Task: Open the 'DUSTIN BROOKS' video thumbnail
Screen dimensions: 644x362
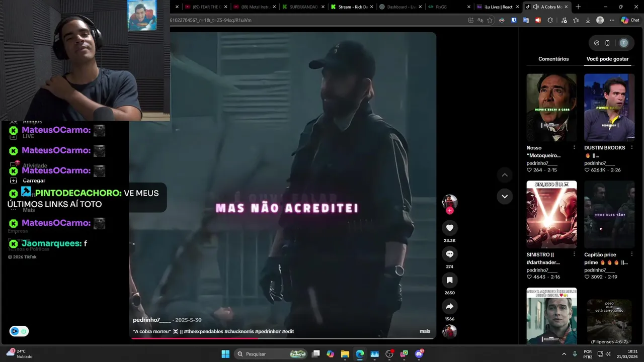Action: pyautogui.click(x=609, y=108)
